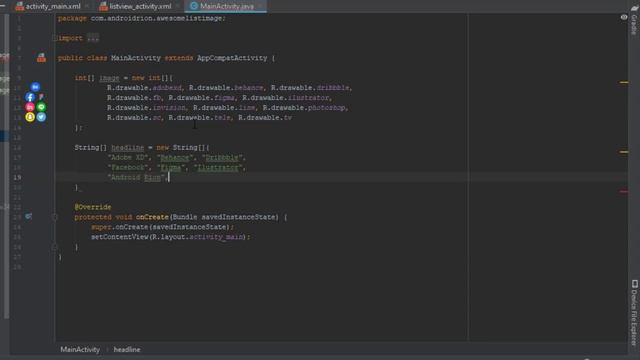Collapse the onCreate method fold marker
Screen dimensions: 640x360
pos(54,217)
